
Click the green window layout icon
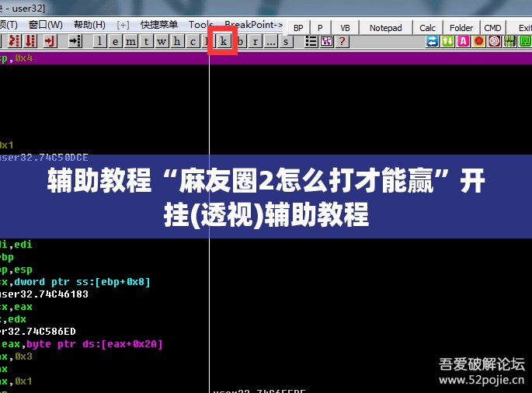(525, 41)
